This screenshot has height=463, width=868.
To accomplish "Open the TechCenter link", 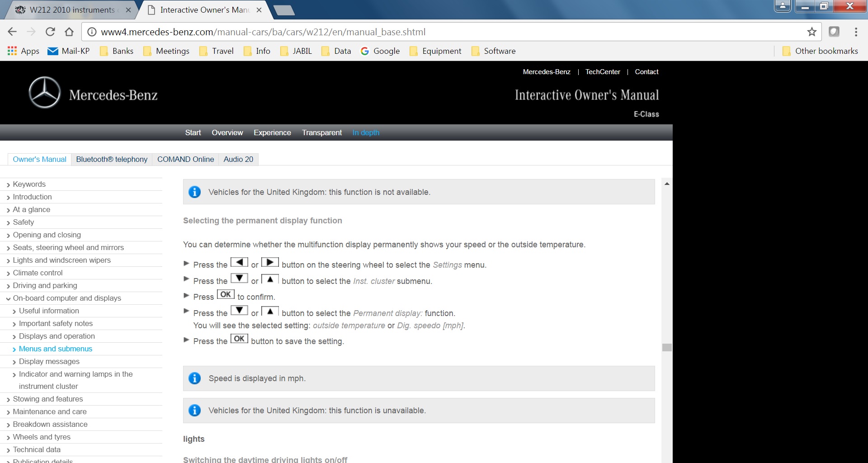I will (603, 72).
